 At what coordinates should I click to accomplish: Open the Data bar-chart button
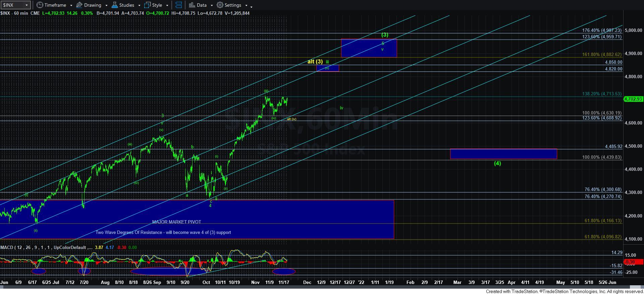(198, 5)
